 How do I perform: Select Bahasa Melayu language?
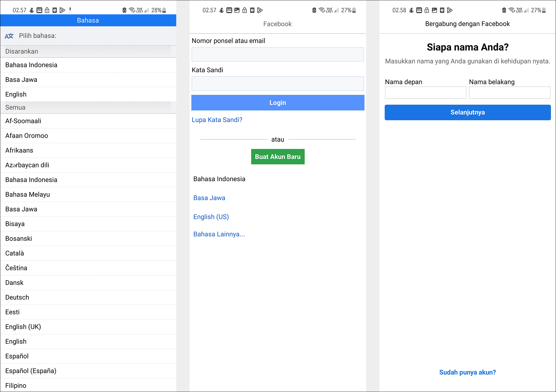pyautogui.click(x=28, y=194)
